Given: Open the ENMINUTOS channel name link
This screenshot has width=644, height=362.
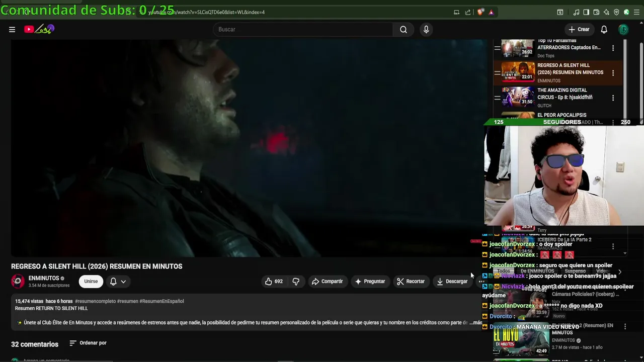Looking at the screenshot, I should coord(44,278).
